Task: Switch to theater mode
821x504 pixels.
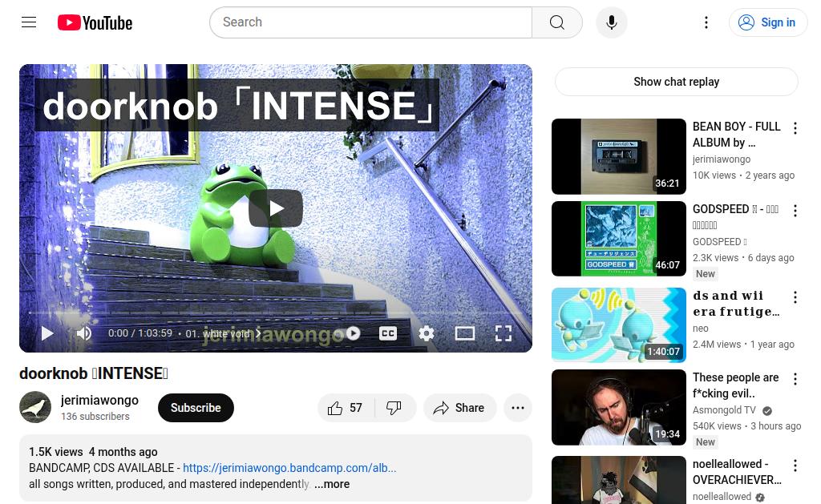Action: click(x=465, y=333)
